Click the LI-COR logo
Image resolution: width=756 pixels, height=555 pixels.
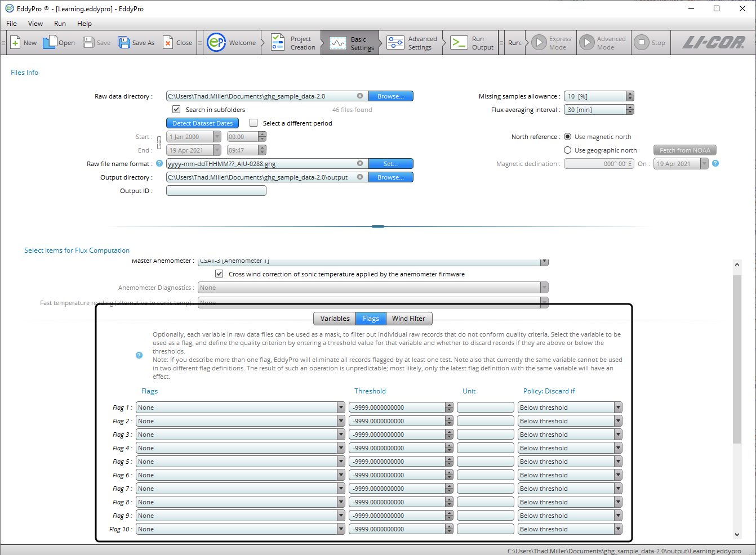714,43
